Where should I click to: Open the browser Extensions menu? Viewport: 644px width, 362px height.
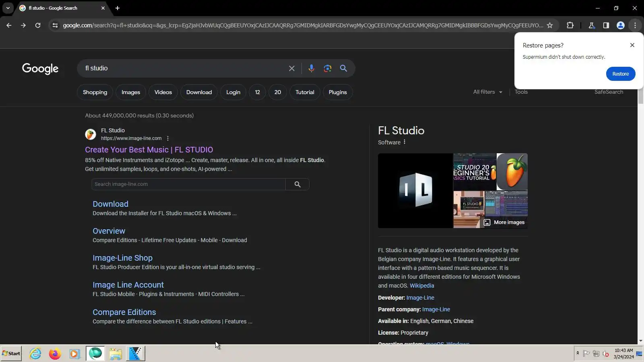(x=570, y=25)
